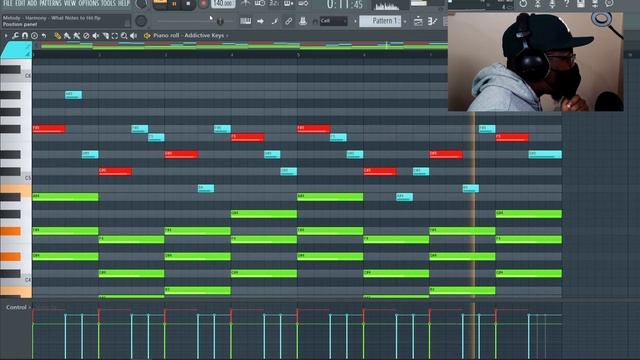This screenshot has width=640, height=360.
Task: Select the Paint brush tool
Action: 67,36
